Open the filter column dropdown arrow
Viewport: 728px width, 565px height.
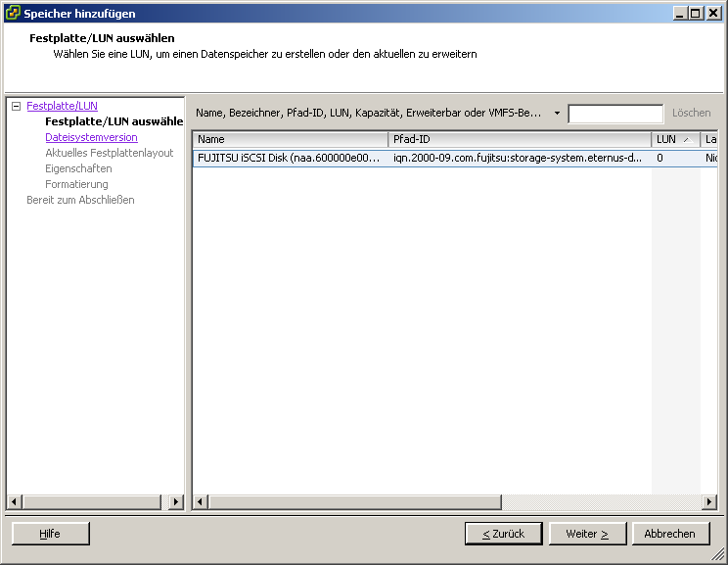pos(557,114)
